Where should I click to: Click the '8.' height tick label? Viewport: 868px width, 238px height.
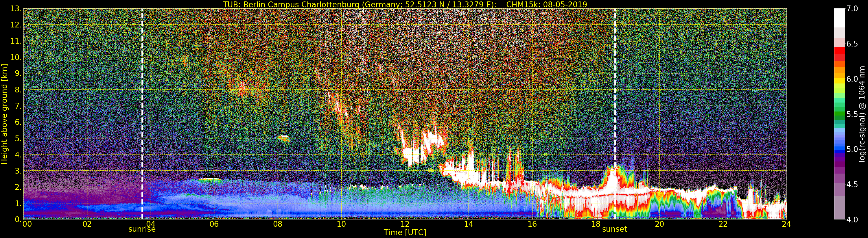coord(18,90)
